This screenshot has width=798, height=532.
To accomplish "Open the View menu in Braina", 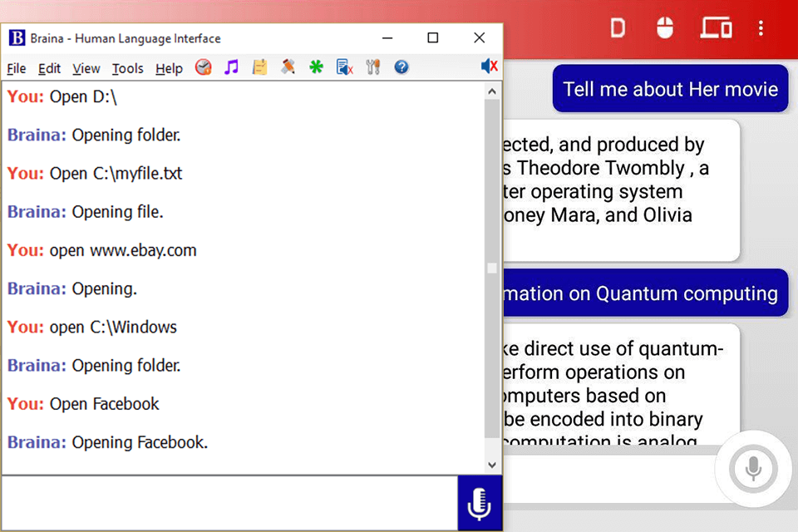I will coord(86,68).
